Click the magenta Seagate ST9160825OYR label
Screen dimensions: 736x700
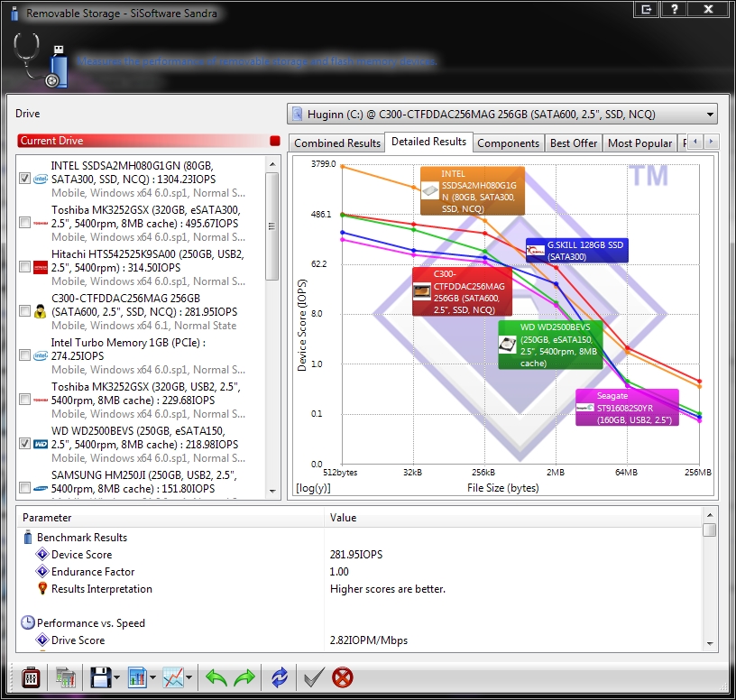[x=627, y=408]
